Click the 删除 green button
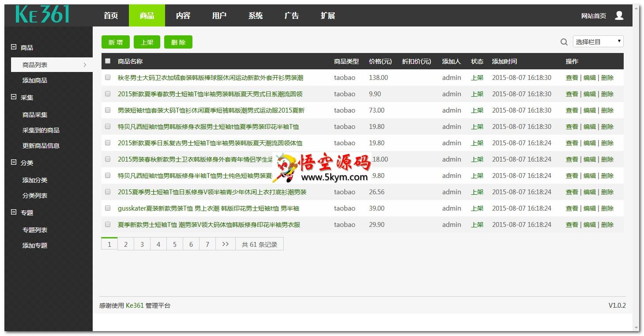644x336 pixels. click(178, 42)
